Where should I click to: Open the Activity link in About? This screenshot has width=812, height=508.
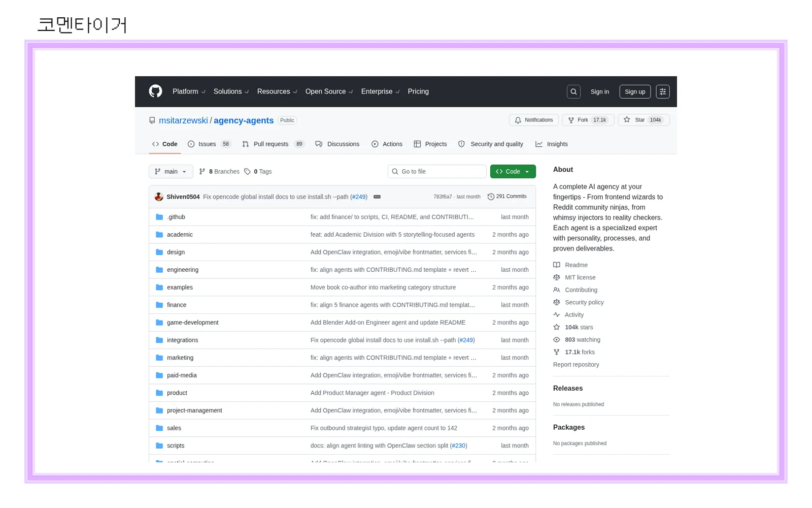(568, 315)
